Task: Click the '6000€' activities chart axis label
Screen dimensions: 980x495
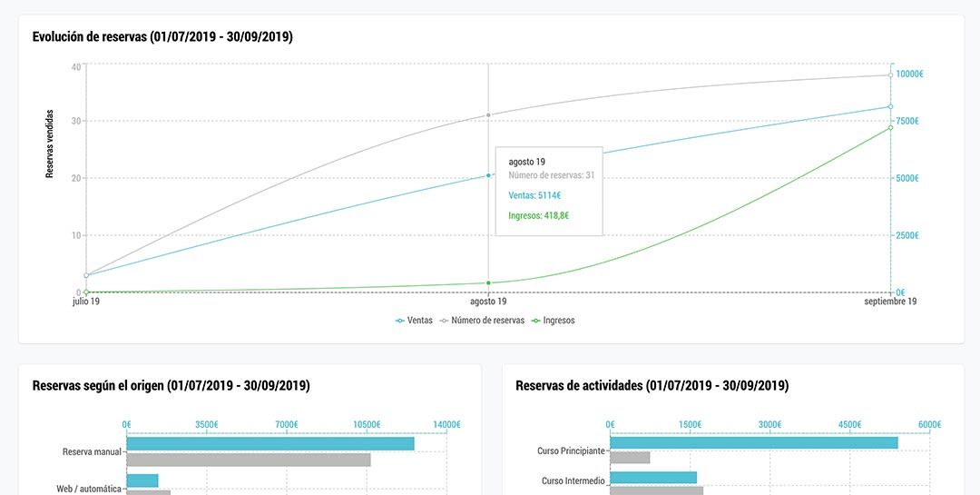Action: pos(929,424)
